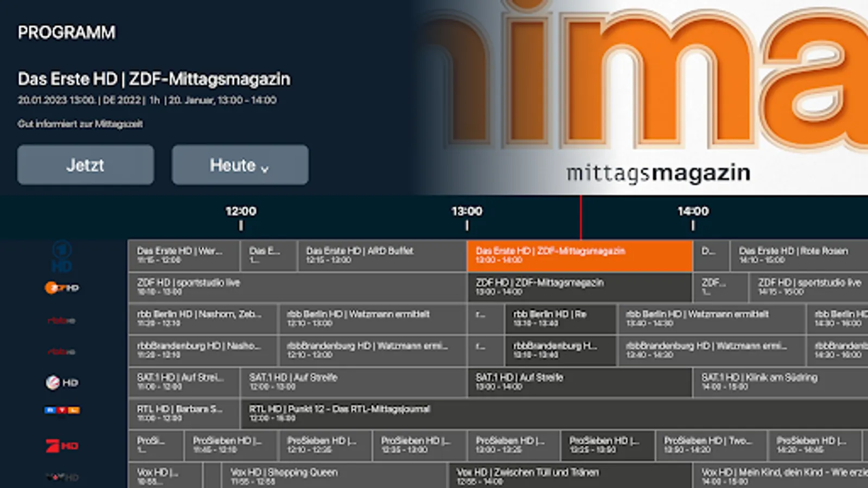Select rbb Berlin Watzmann ermittelt at 13:40
The image size is (868, 488).
click(x=712, y=319)
